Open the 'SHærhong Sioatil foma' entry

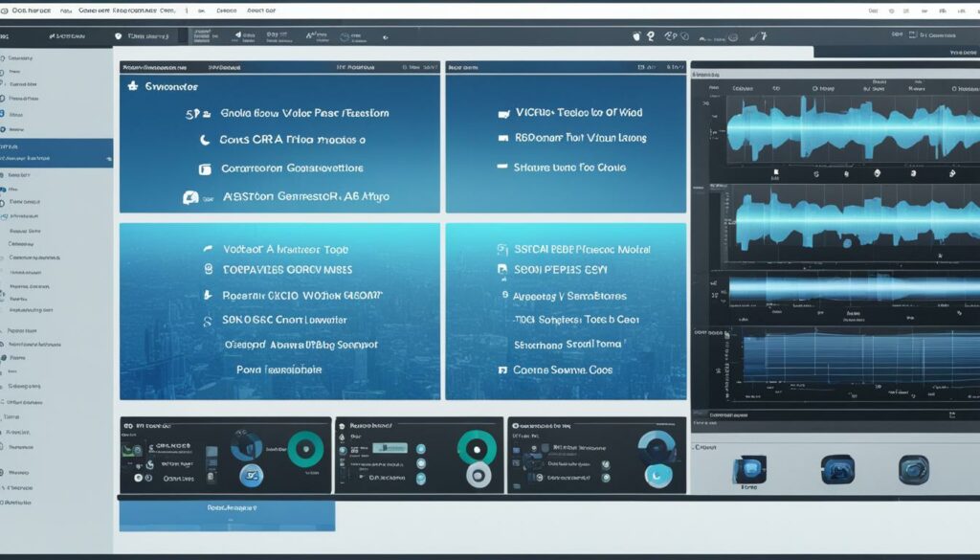click(x=568, y=345)
